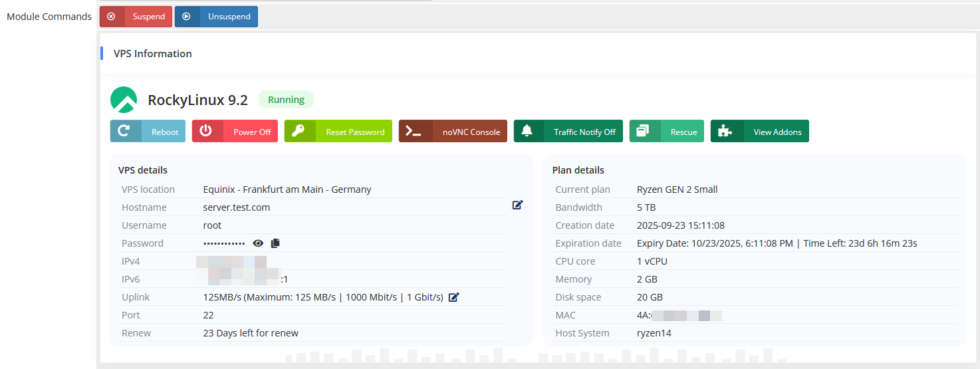Click the RockyLinux logo icon
This screenshot has height=369, width=980.
tap(124, 100)
